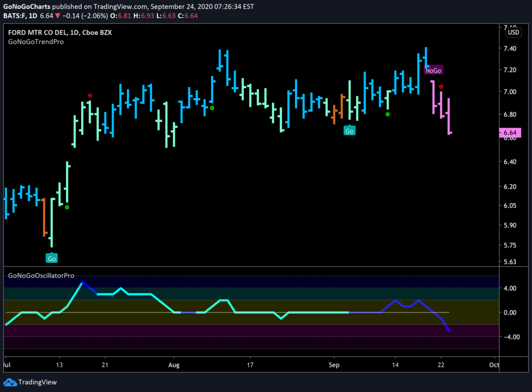This screenshot has width=532, height=392.
Task: Click the green dot near mid-September bars
Action: [x=388, y=114]
